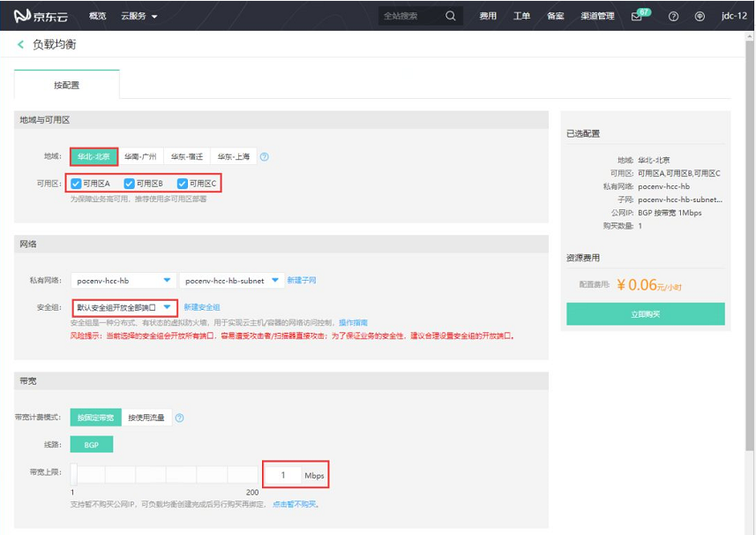Select the 华东-宿迁 region
The image size is (756, 535).
[187, 157]
